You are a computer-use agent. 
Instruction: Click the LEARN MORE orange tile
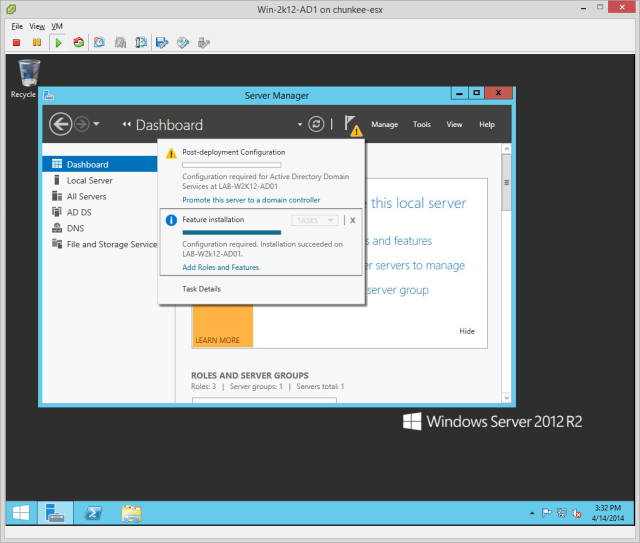coord(223,326)
